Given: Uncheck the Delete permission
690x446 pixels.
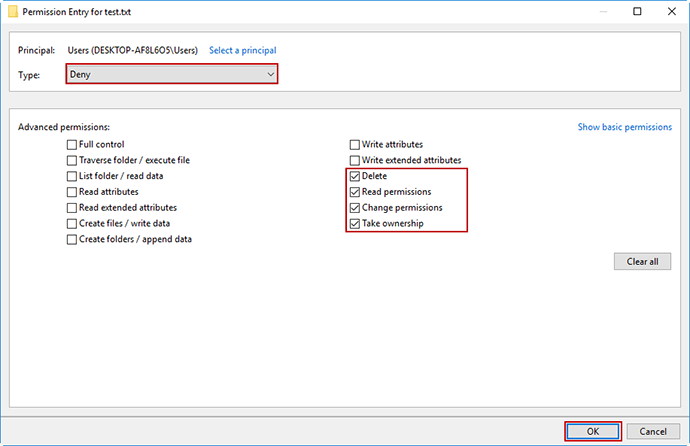Looking at the screenshot, I should click(x=355, y=176).
